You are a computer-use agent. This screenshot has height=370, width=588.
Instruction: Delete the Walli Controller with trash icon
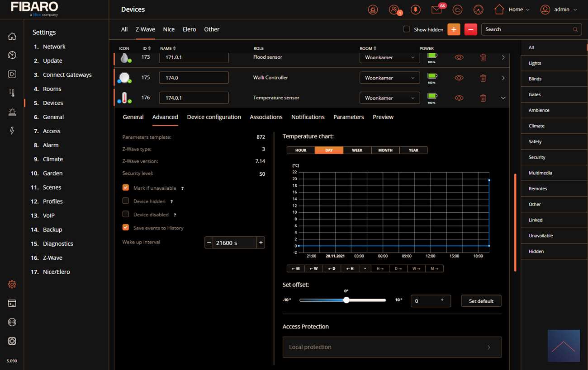(483, 78)
